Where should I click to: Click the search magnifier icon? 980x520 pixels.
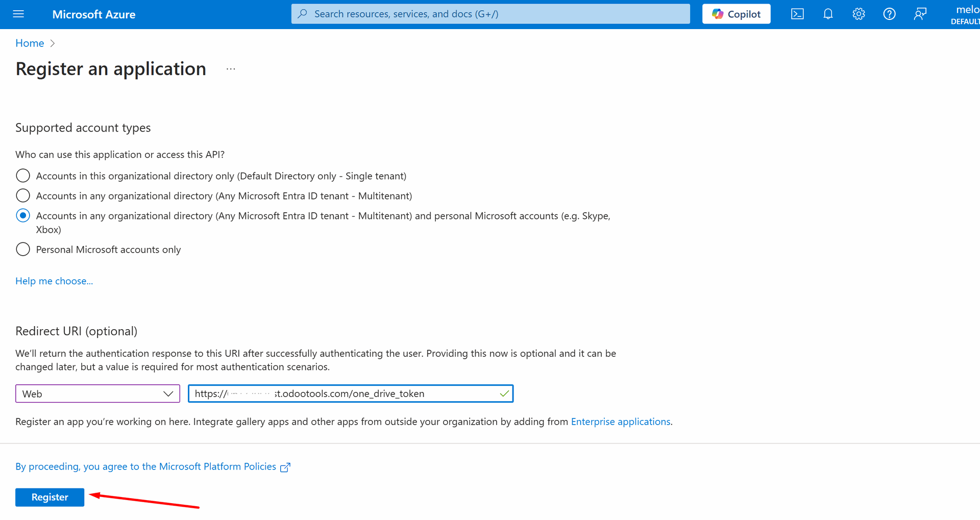point(302,14)
